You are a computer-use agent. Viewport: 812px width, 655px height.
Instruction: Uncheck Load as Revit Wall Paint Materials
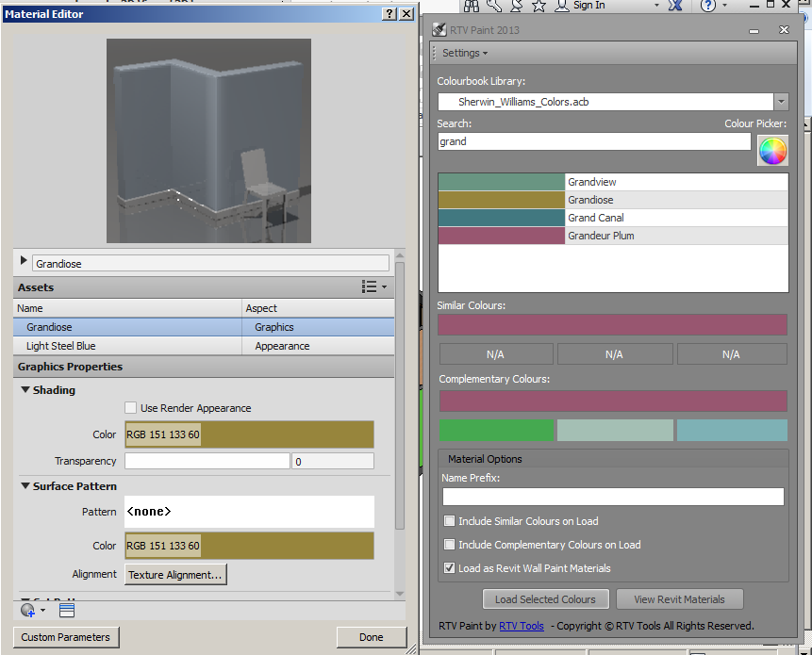pyautogui.click(x=450, y=567)
